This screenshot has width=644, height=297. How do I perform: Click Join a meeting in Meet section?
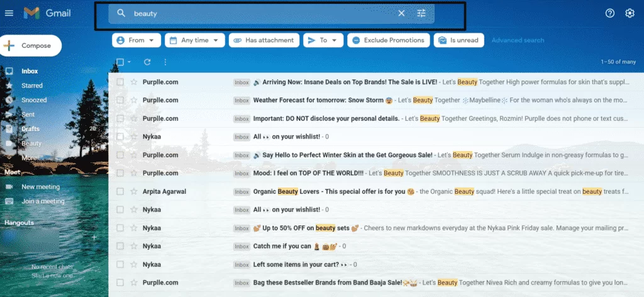[x=43, y=201]
